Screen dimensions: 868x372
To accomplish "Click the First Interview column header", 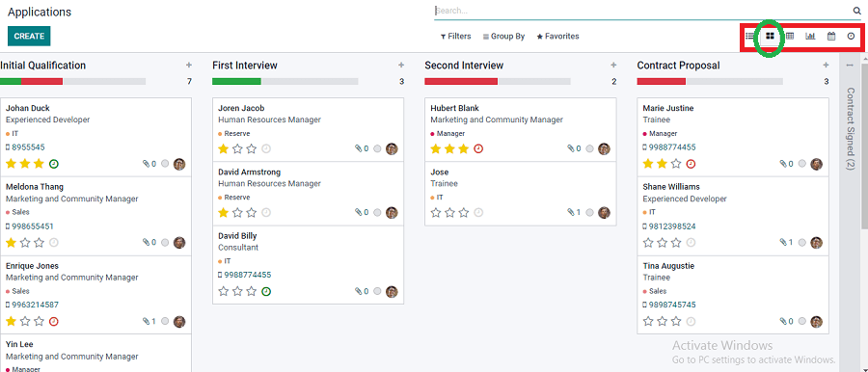I will tap(245, 66).
